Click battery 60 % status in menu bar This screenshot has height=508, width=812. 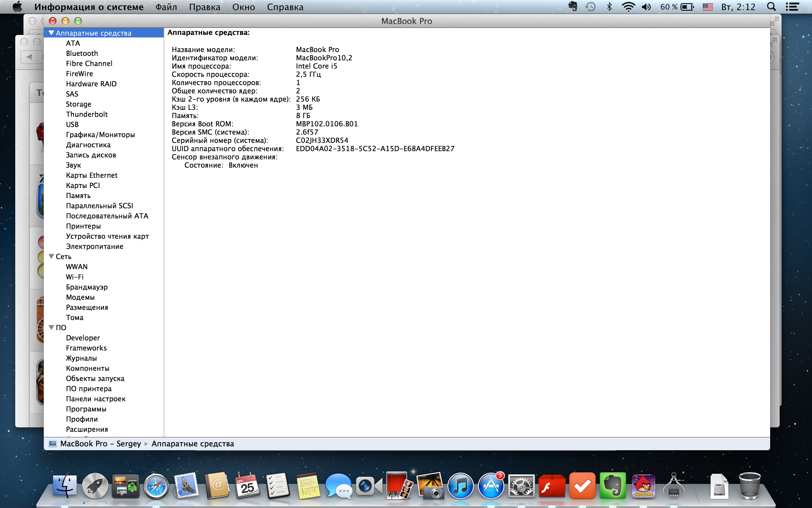677,7
